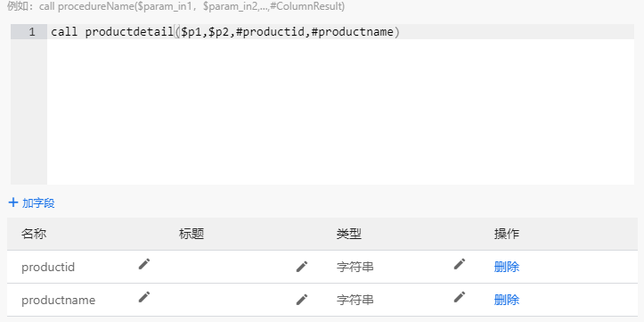Click empty area of the code editor
The height and width of the screenshot is (322, 644).
[x=340, y=111]
